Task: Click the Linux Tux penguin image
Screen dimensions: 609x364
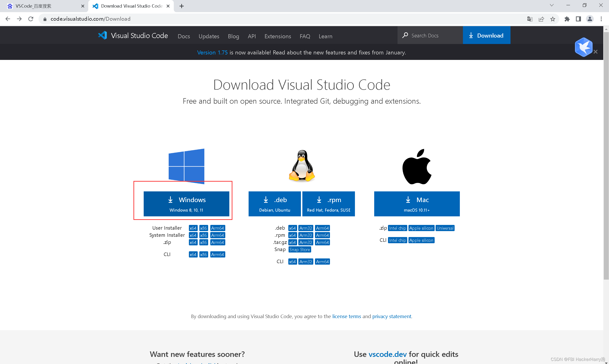Action: (x=302, y=165)
